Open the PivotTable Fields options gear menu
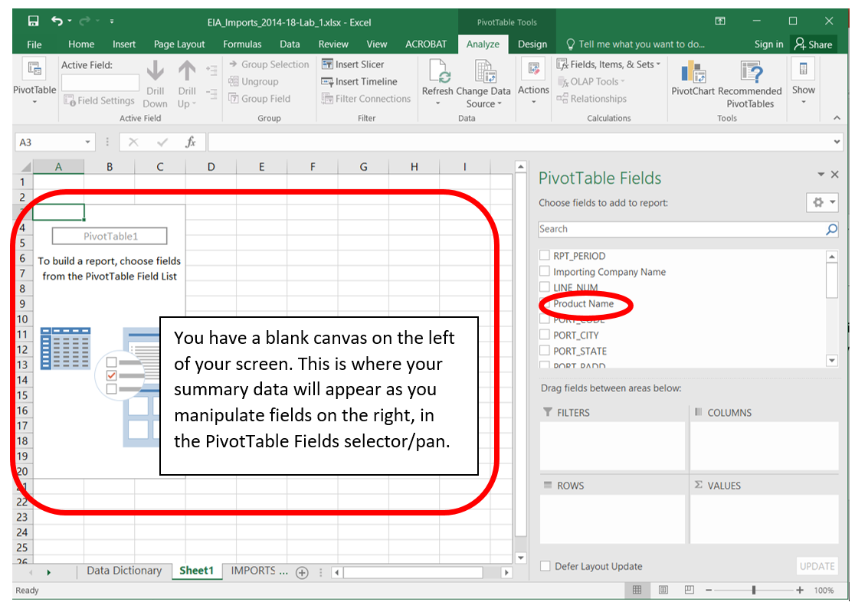Viewport: 868px width, 612px height. 822,201
